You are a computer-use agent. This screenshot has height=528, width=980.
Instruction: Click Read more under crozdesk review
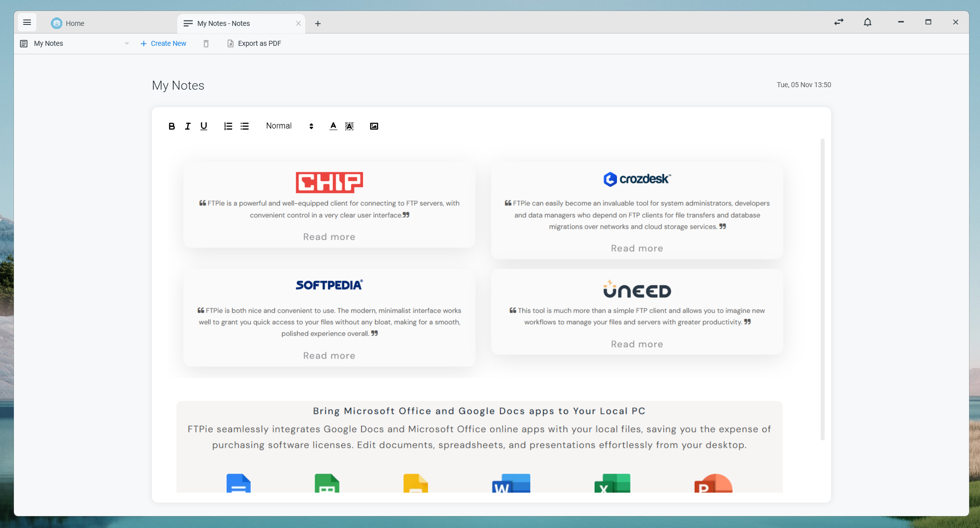(x=637, y=248)
